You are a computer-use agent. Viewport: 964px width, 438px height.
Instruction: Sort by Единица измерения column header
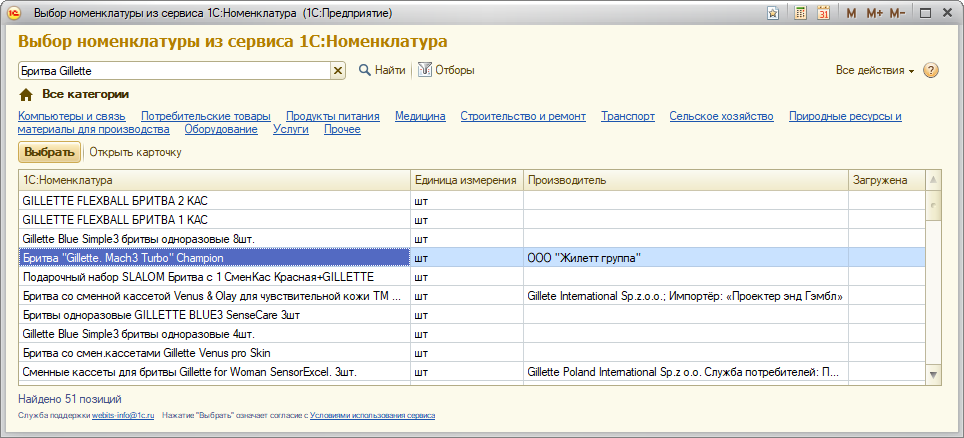467,180
